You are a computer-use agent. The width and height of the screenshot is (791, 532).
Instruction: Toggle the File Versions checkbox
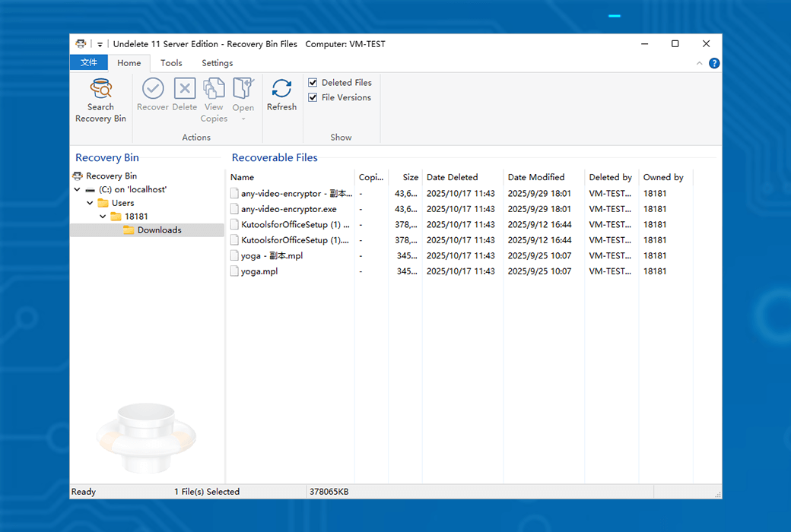click(x=313, y=98)
